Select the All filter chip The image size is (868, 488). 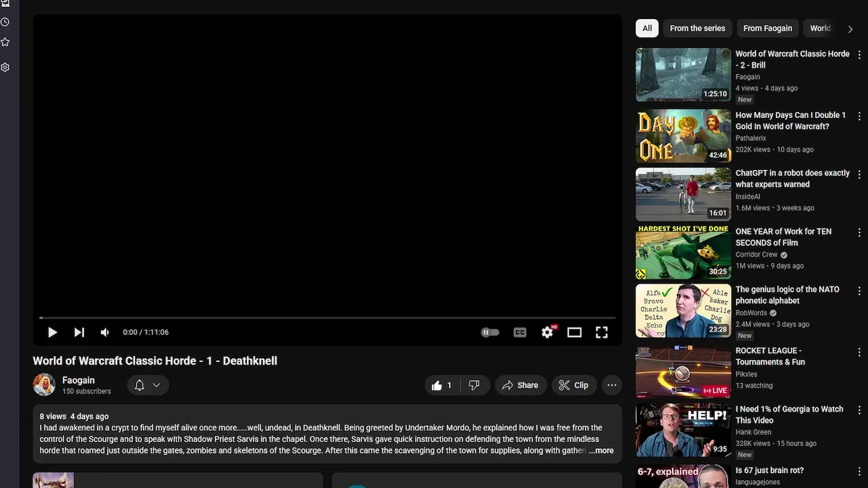(x=647, y=28)
